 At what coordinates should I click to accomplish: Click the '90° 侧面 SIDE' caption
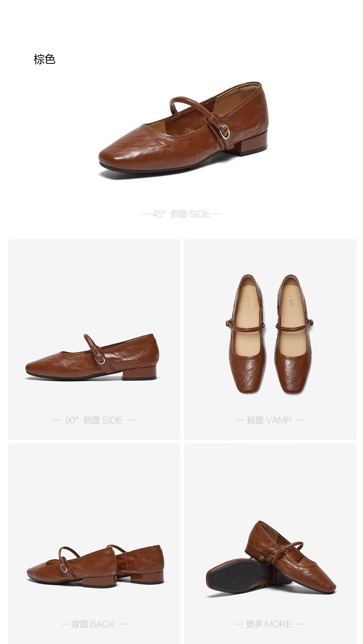94,420
